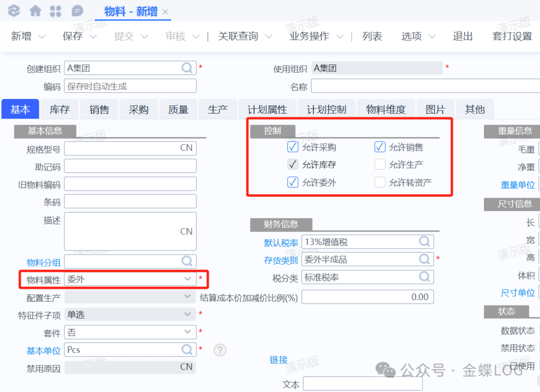Click the Kingdee logo icon at top-left
Viewport: 540px width, 392px height.
coord(14,10)
